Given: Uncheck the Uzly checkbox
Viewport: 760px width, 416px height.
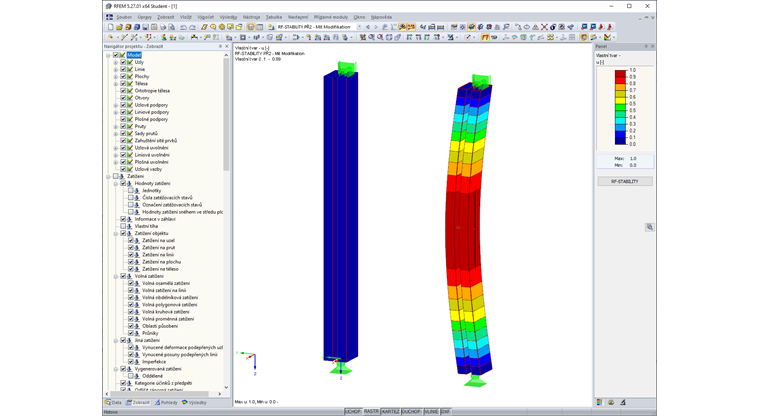Looking at the screenshot, I should [123, 62].
